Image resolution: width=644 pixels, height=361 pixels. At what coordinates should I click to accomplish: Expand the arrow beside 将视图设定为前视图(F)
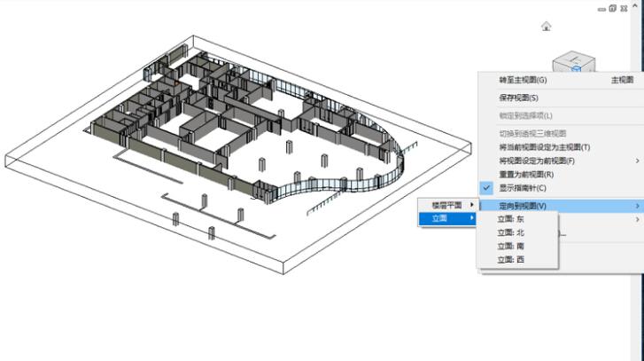(x=638, y=161)
